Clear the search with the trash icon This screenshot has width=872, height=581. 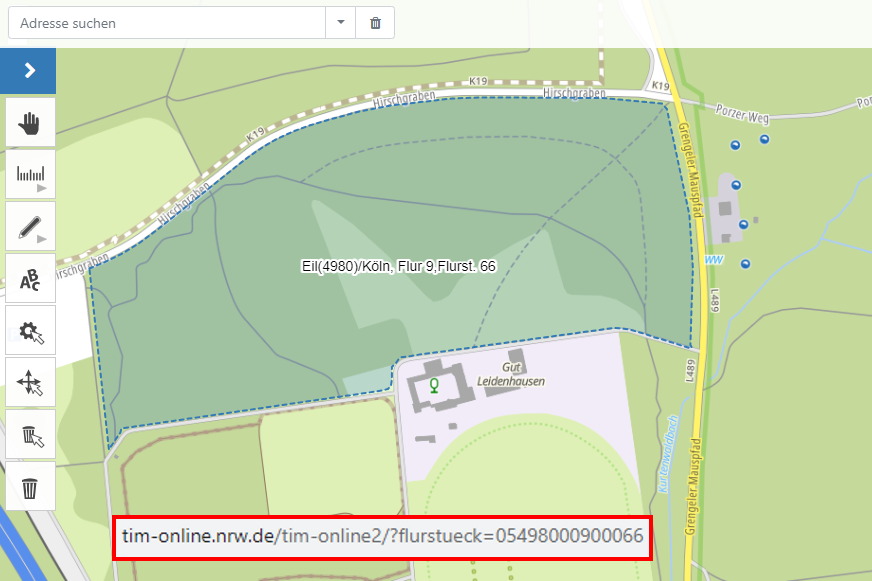[375, 23]
